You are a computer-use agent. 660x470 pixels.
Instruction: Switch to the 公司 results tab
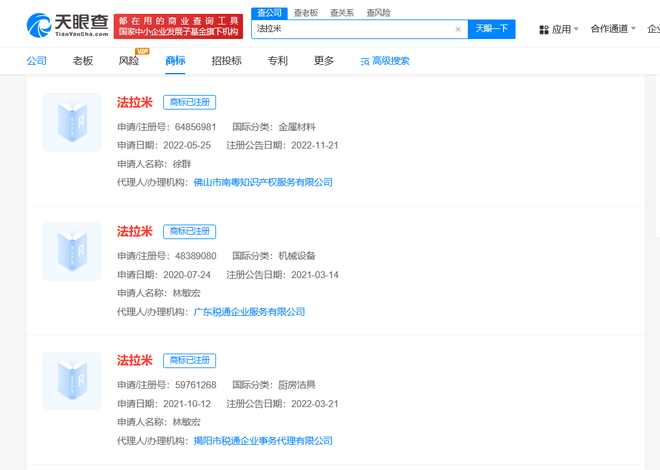(x=37, y=61)
